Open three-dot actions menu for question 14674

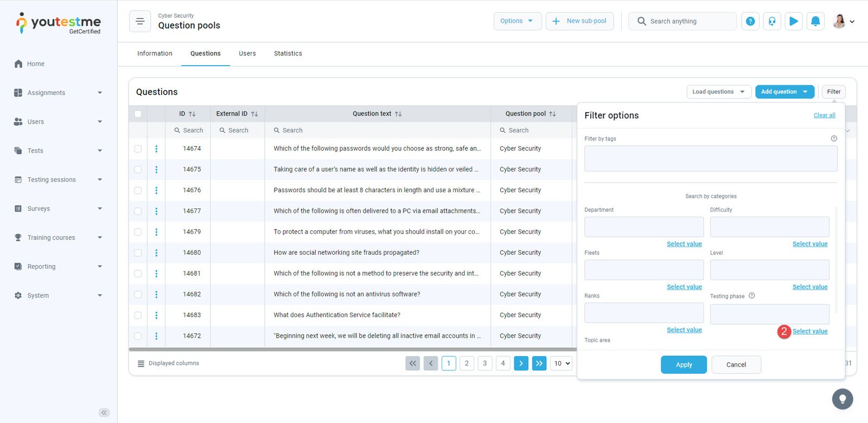tap(156, 149)
